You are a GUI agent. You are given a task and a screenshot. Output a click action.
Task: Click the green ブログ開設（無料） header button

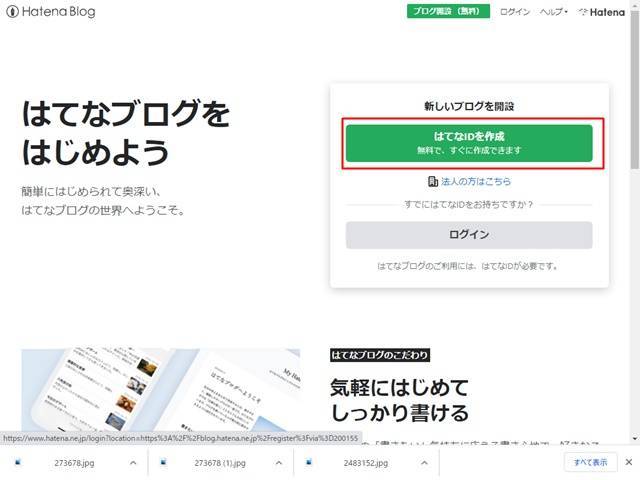[448, 11]
